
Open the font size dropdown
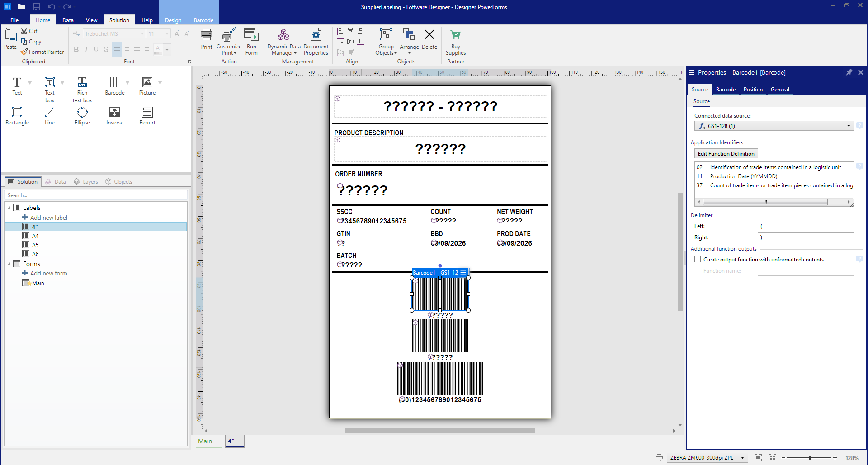[x=167, y=34]
